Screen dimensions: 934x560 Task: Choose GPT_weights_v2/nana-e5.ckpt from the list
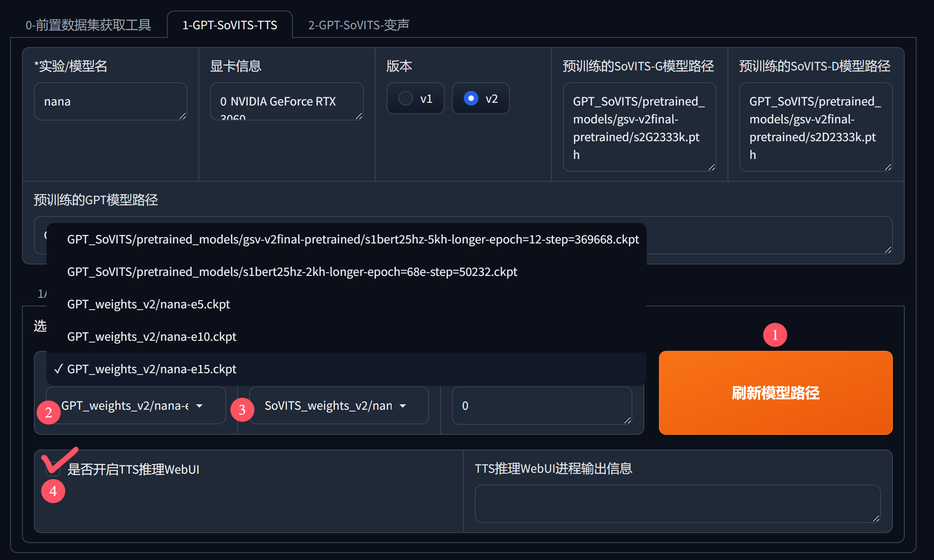[149, 304]
